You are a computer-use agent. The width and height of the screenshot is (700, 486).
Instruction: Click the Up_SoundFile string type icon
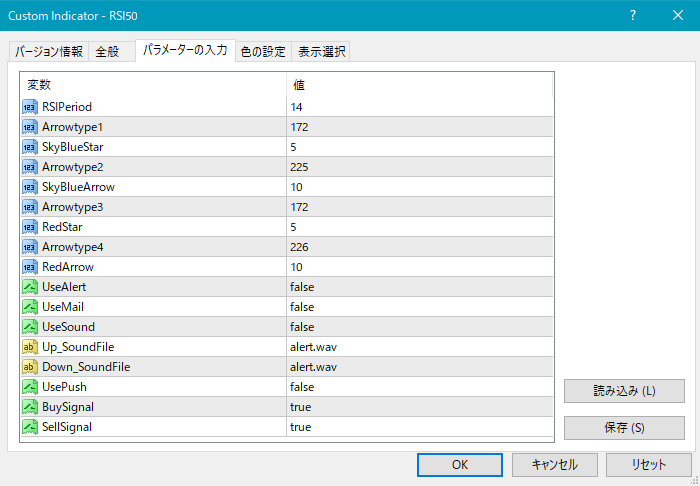click(29, 347)
